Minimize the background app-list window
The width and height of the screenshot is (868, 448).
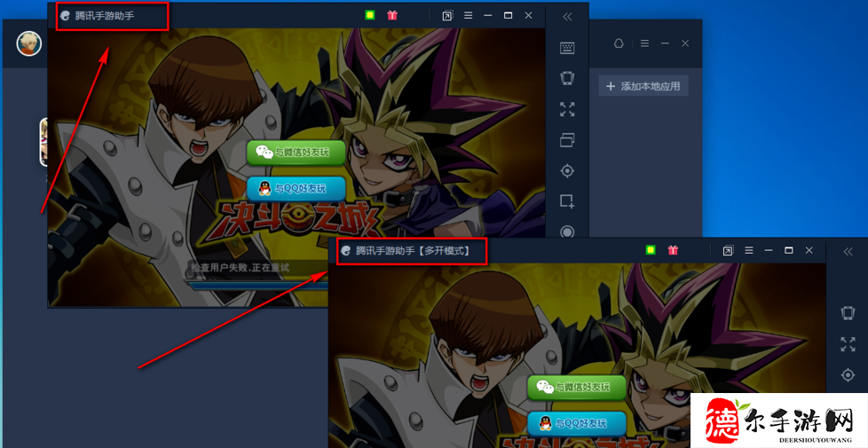click(665, 43)
